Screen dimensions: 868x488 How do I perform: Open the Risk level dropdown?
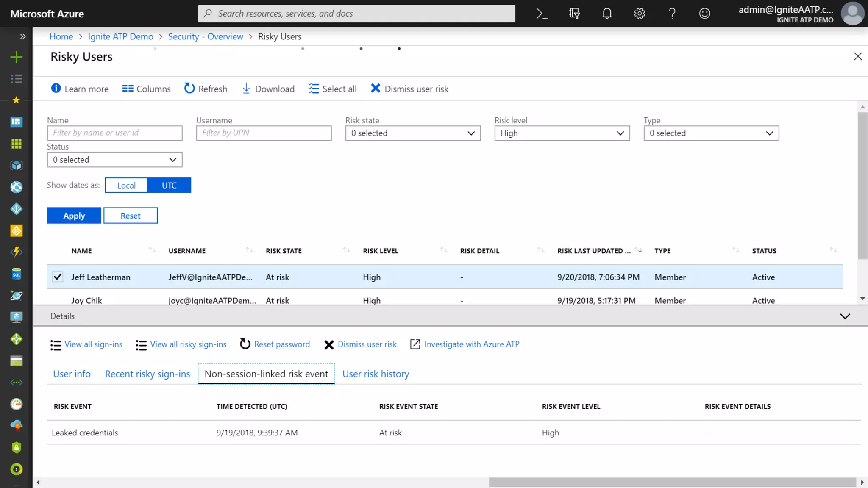[x=562, y=133]
